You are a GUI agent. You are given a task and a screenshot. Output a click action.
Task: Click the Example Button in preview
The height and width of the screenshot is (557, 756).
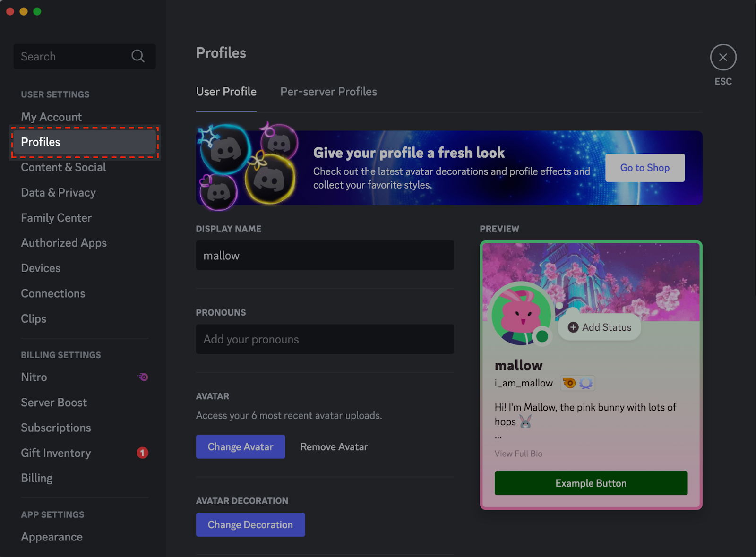tap(591, 483)
